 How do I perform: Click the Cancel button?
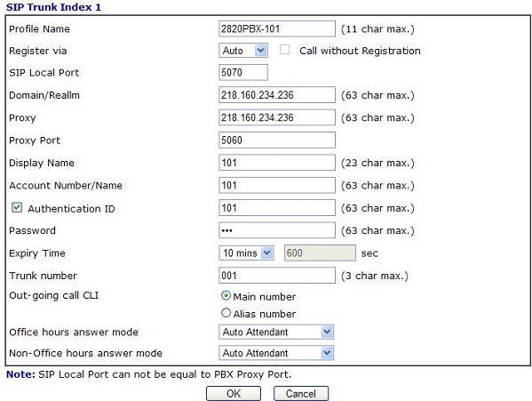pos(301,394)
